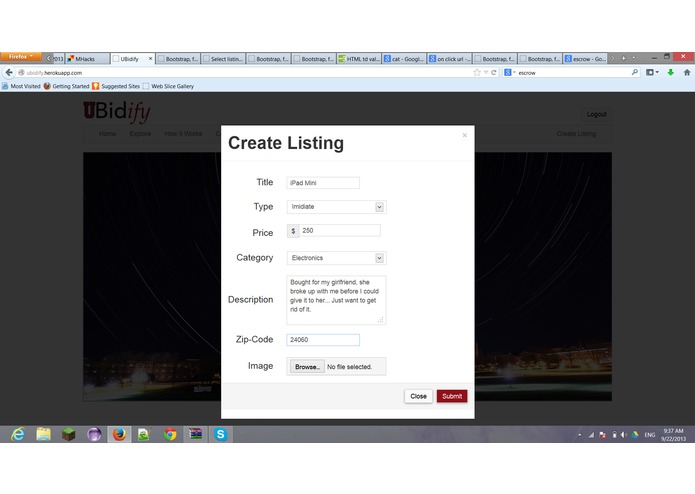Open the URL history dropdown arrow
Screen dimensions: 695x494
coord(486,72)
